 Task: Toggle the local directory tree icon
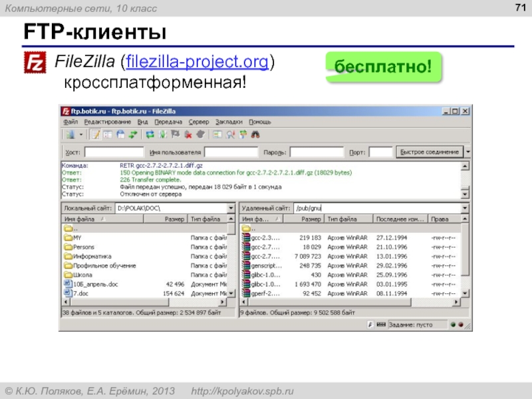[x=108, y=135]
